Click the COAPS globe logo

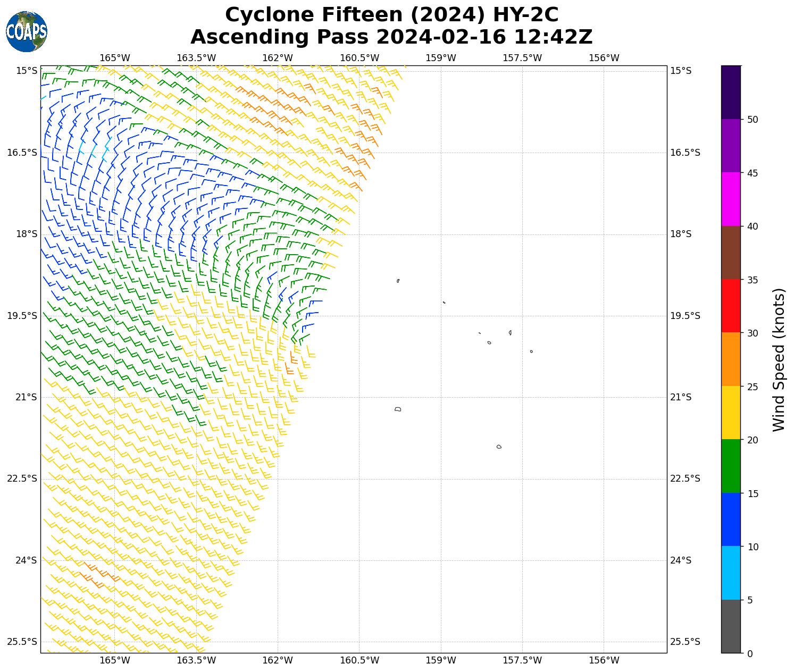point(27,32)
